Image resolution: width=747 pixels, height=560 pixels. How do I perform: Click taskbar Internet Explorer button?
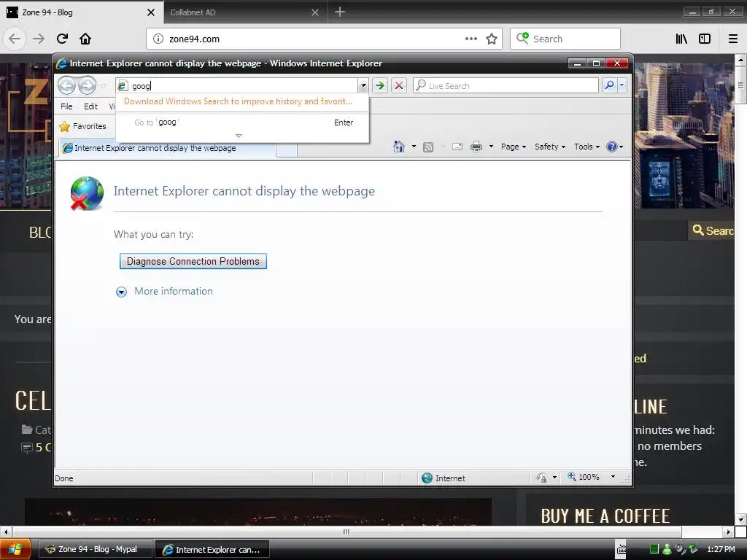(x=212, y=550)
